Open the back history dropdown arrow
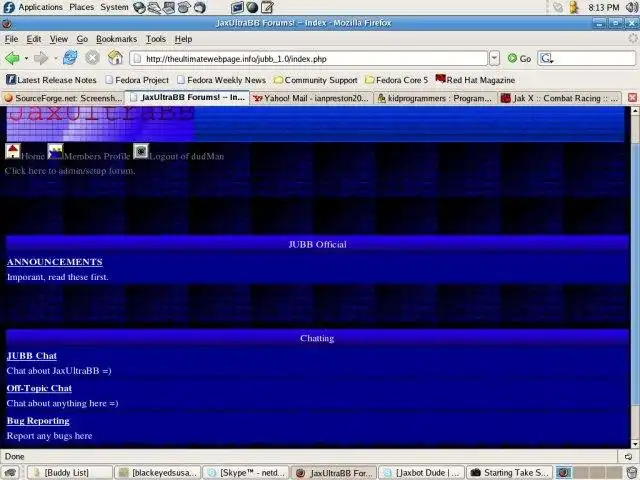The height and width of the screenshot is (480, 640). pyautogui.click(x=26, y=58)
